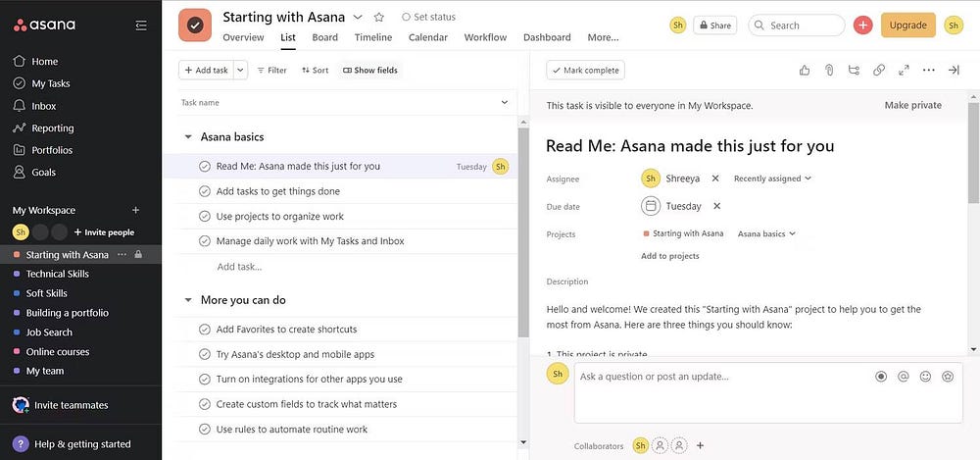
Task: Mark 'Read Me: Asana made this' complete
Action: point(205,167)
